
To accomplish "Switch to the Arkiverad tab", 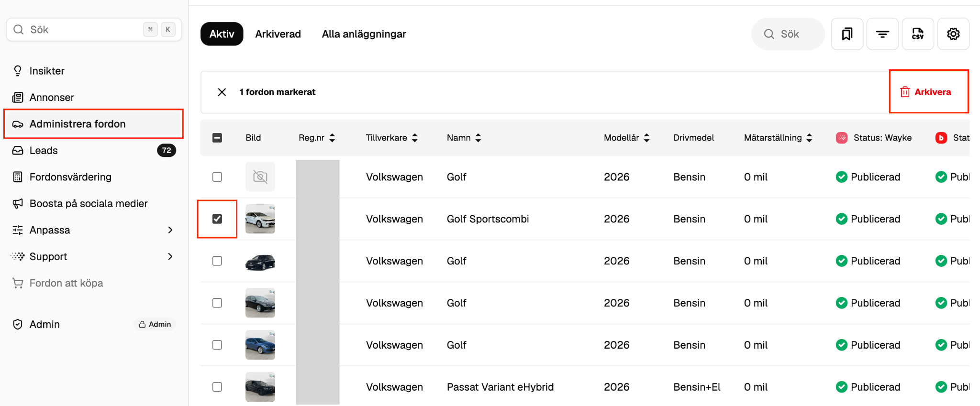I will pos(278,34).
